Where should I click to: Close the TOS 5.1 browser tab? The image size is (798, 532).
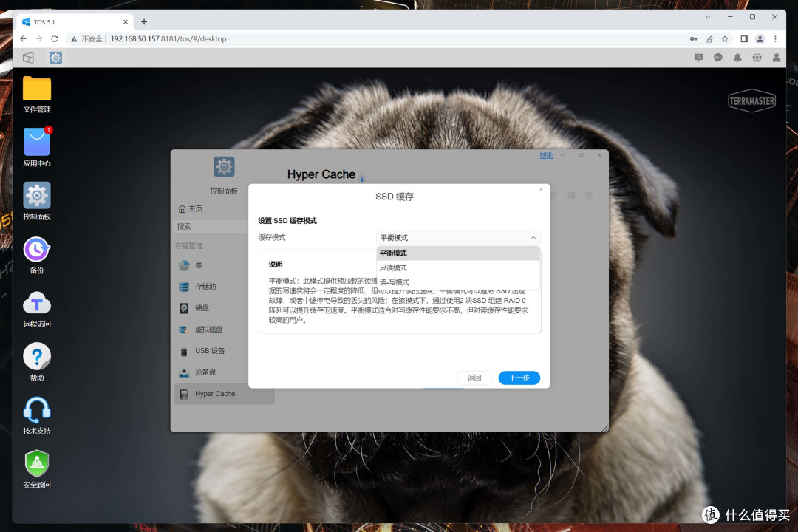coord(126,22)
